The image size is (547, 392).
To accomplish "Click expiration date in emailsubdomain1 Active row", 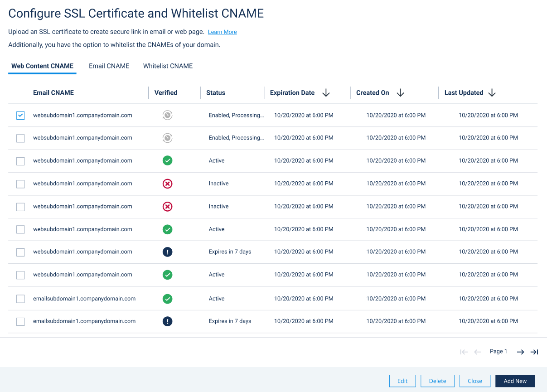I will coord(304,299).
